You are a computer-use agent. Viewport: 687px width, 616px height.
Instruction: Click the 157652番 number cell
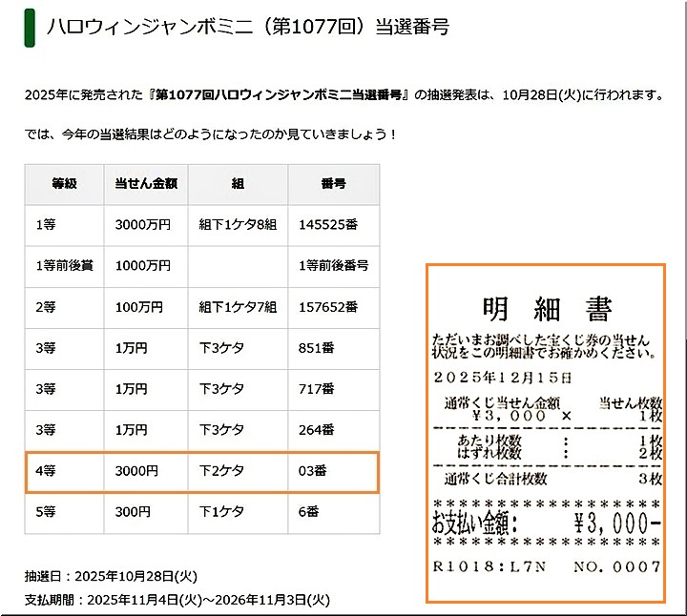327,307
